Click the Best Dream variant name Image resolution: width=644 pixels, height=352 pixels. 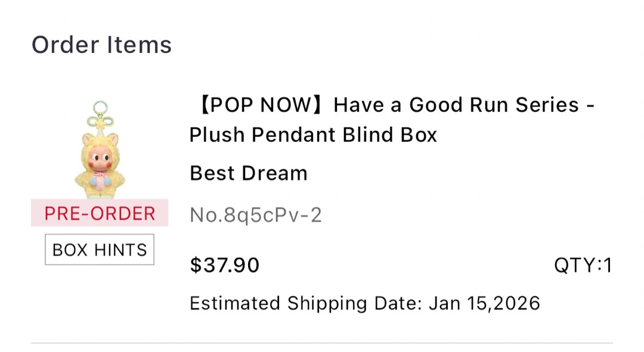click(x=249, y=173)
